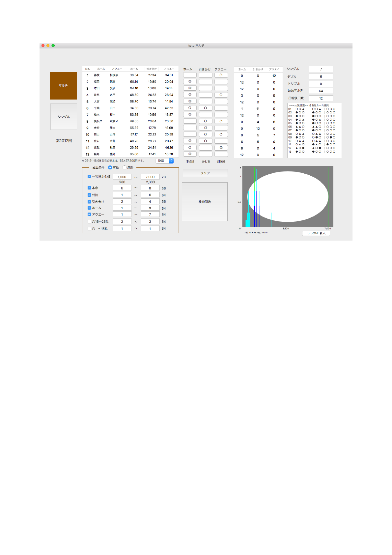Switch to the シングル mode button

click(64, 117)
